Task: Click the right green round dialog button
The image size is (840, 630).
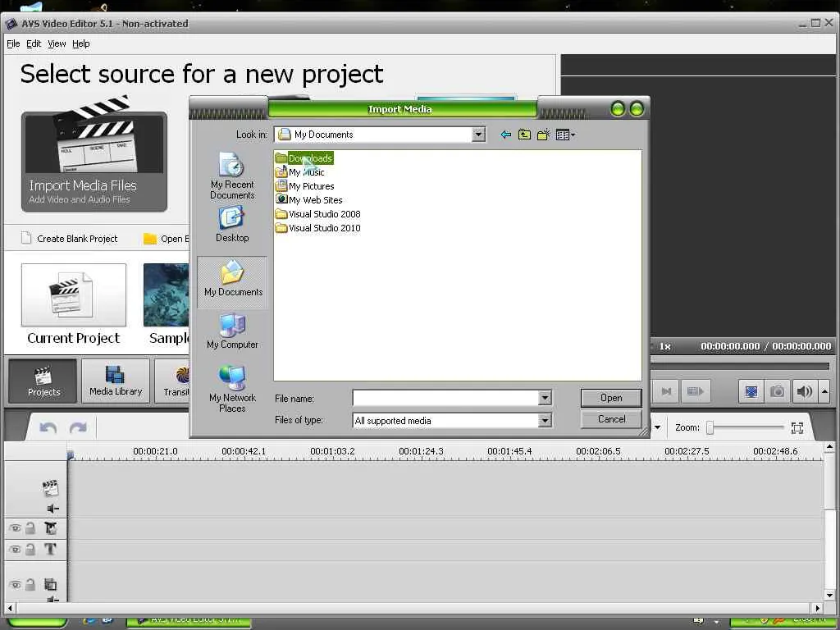Action: click(637, 109)
